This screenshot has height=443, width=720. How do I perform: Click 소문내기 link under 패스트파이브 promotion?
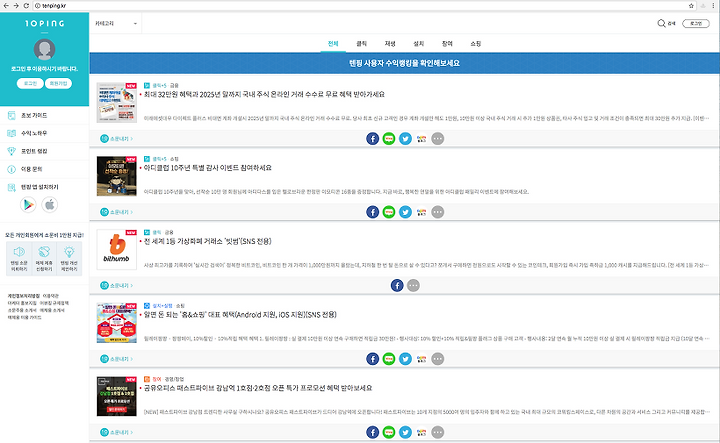pyautogui.click(x=117, y=432)
